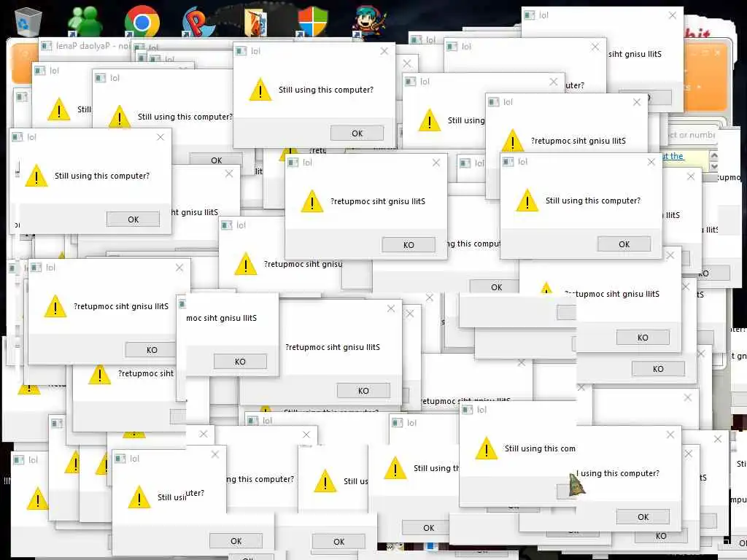This screenshot has height=560, width=747.
Task: Click warning icon next to the lone 'Still' text
Action: [x=59, y=109]
